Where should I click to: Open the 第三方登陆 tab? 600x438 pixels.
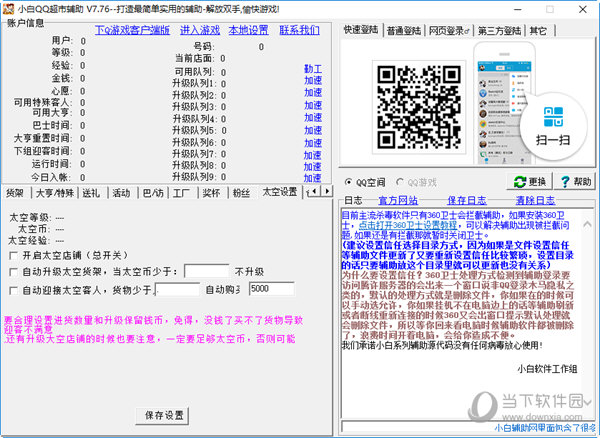point(499,31)
